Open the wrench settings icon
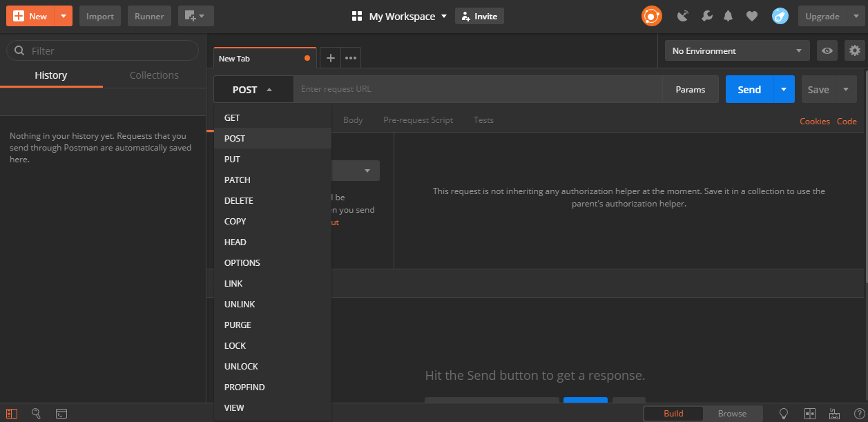 tap(706, 16)
